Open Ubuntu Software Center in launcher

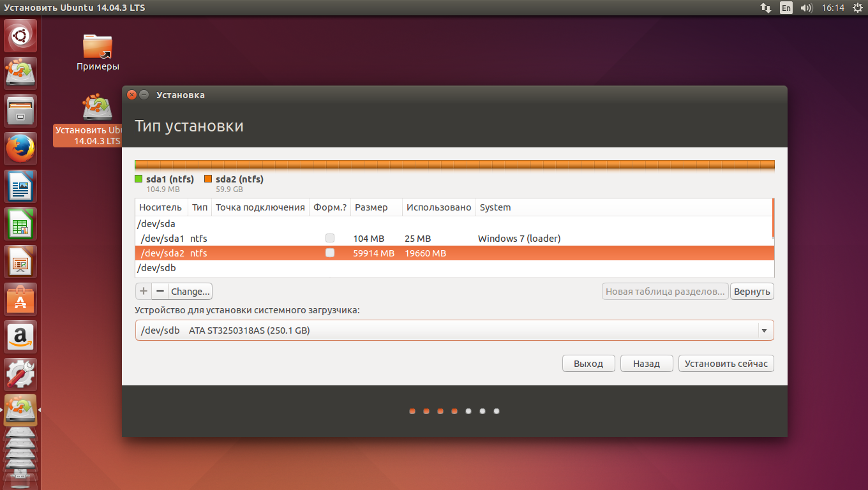(21, 299)
